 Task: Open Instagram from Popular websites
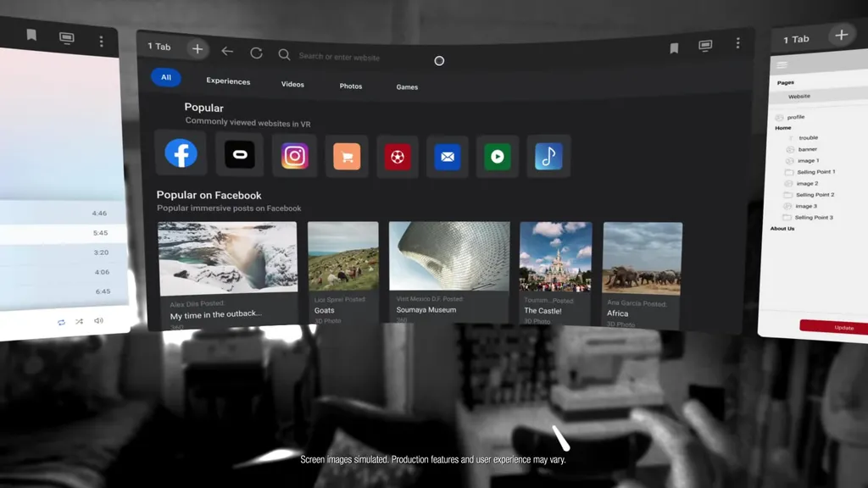[x=294, y=156]
